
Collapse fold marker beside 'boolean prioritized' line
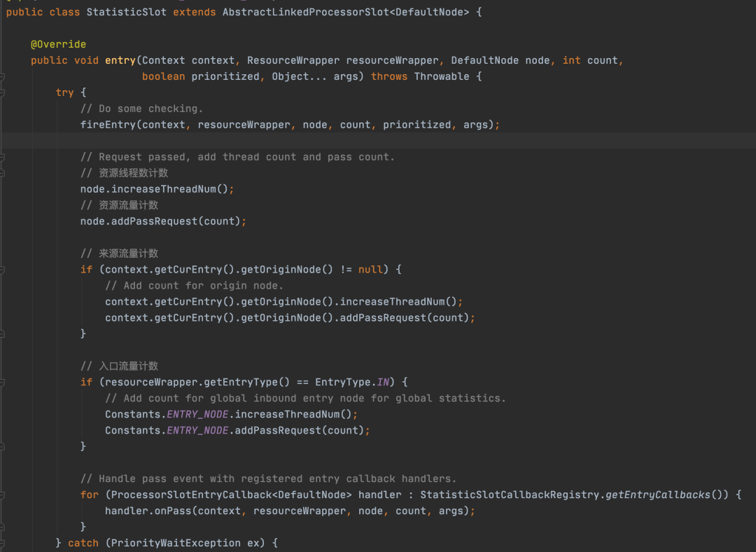(2, 77)
